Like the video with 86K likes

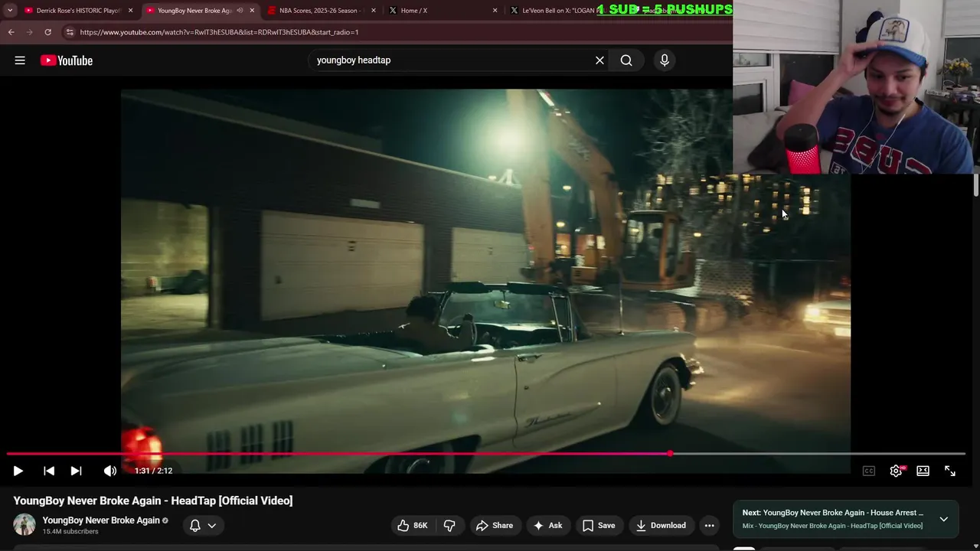pyautogui.click(x=413, y=525)
